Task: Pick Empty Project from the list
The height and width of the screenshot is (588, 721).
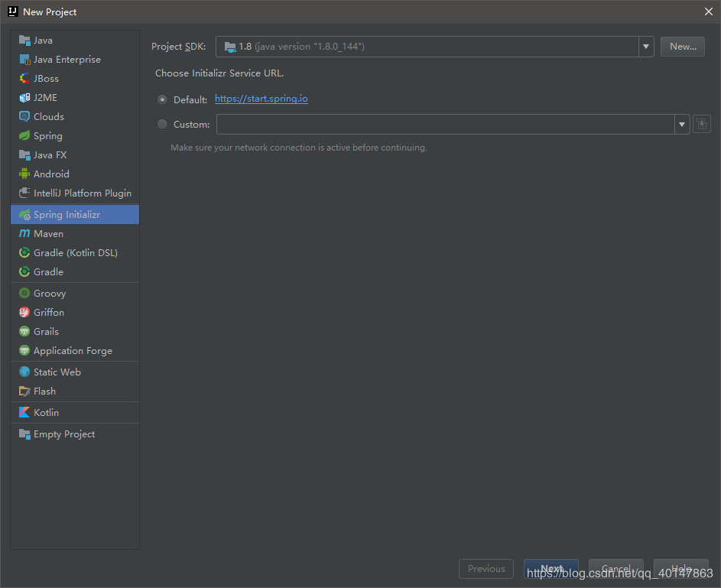Action: [64, 434]
